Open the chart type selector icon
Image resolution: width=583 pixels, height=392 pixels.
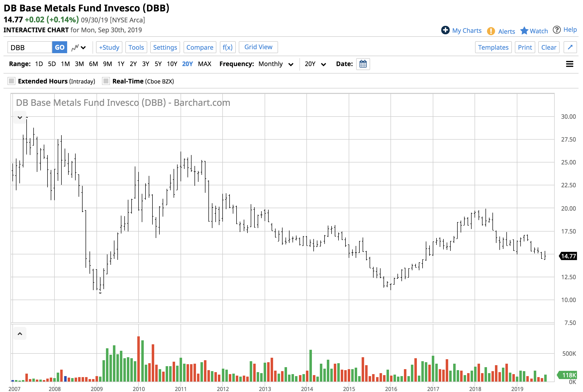(x=78, y=47)
